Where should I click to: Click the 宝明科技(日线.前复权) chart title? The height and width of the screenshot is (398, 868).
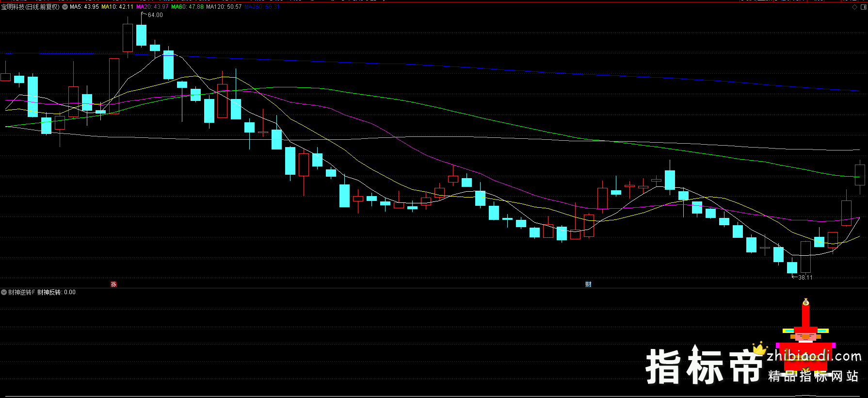31,7
